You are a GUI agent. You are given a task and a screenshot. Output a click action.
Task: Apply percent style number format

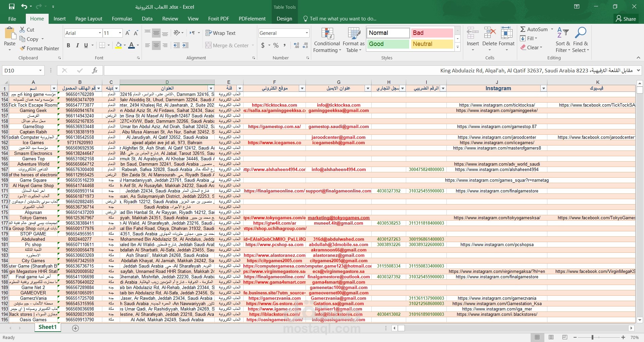coord(276,45)
